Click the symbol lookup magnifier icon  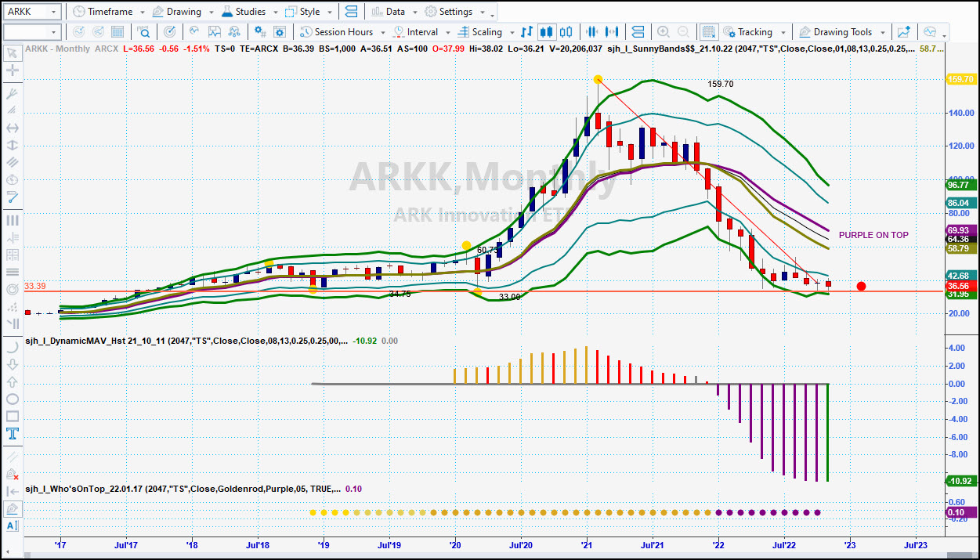pyautogui.click(x=144, y=32)
